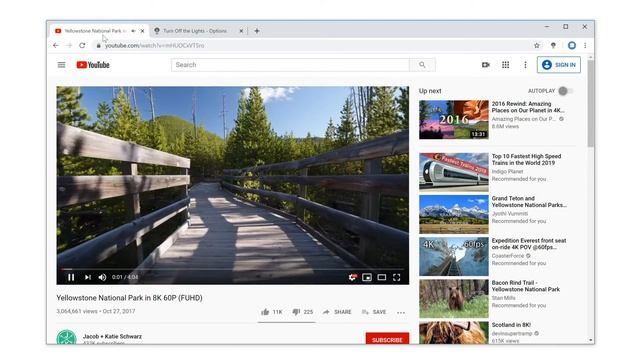This screenshot has width=640, height=360.
Task: Seek using the video progress bar
Action: [x=233, y=269]
